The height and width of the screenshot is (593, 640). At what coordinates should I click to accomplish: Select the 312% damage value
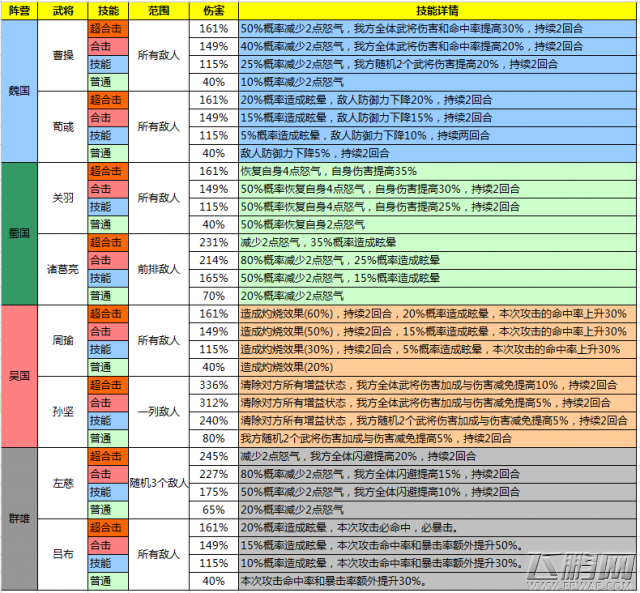214,403
